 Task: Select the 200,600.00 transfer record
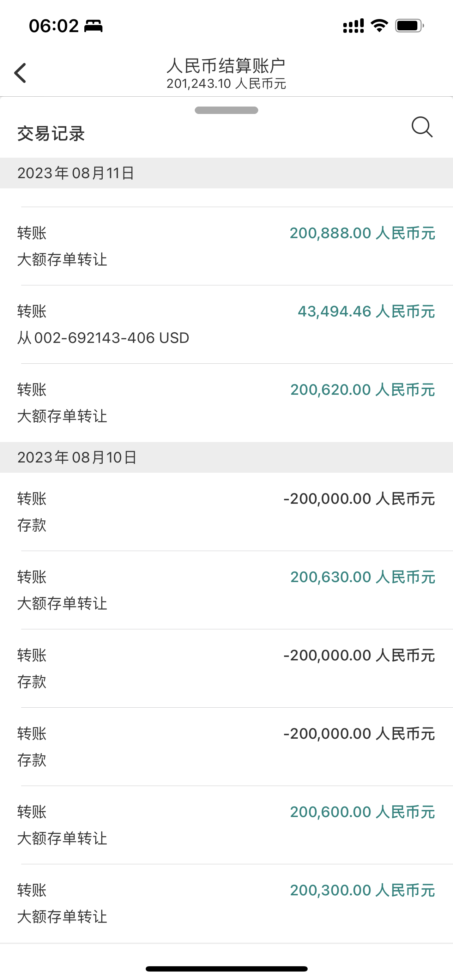coord(226,825)
